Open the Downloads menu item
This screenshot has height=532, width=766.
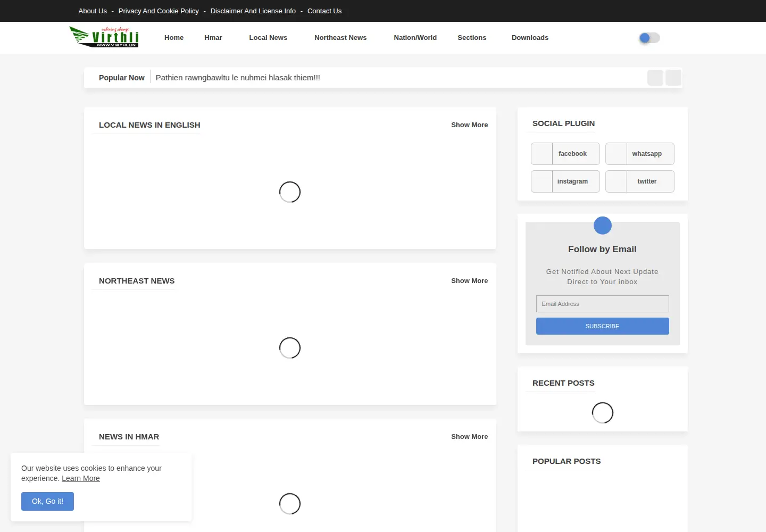[530, 38]
